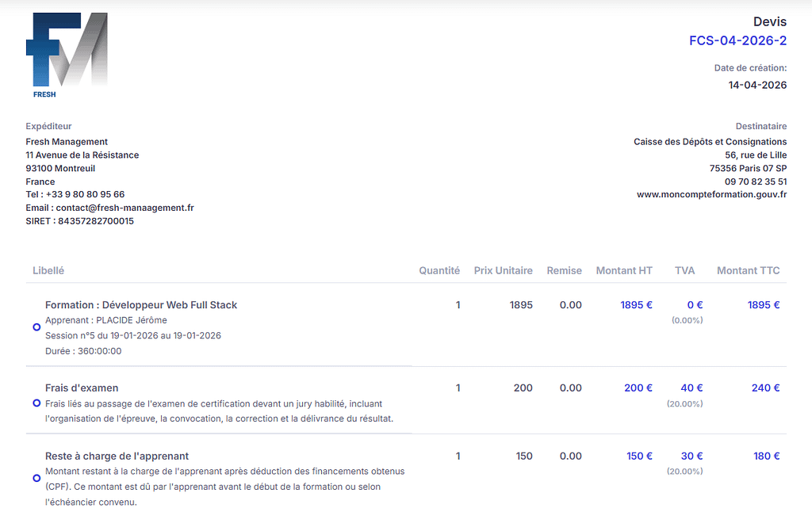Click the bullet beside Formation Développeur Web

36,327
